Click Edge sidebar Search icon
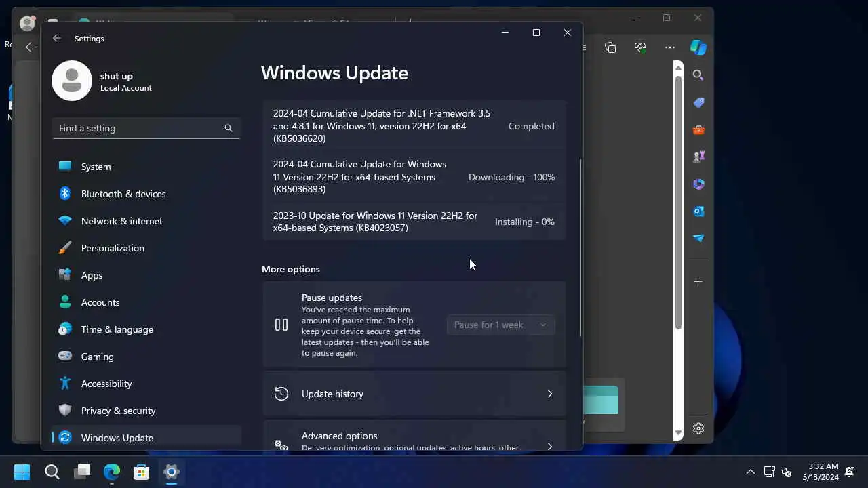The width and height of the screenshot is (868, 488). 698,75
